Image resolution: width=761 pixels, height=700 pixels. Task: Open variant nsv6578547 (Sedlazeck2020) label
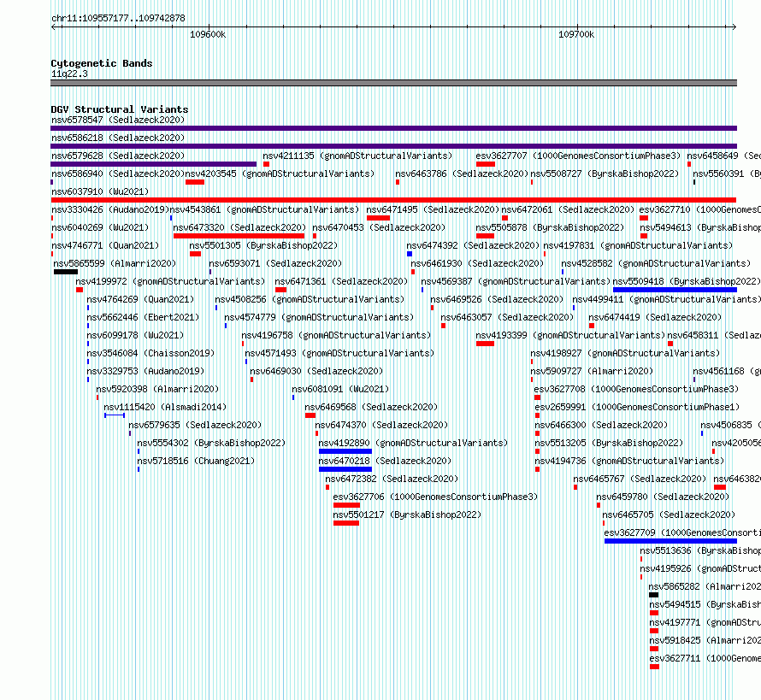118,120
